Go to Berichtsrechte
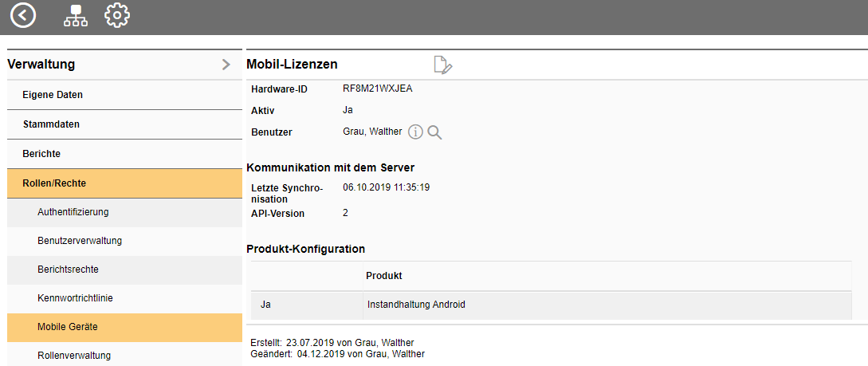The width and height of the screenshot is (868, 366). point(68,270)
